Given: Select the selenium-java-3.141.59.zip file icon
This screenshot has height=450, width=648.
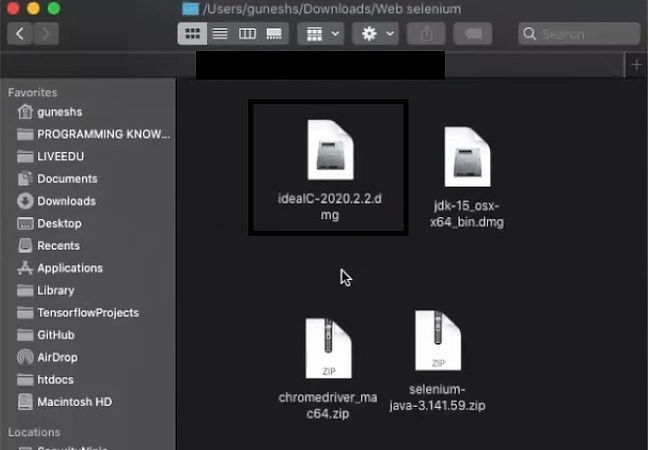Looking at the screenshot, I should (x=438, y=341).
